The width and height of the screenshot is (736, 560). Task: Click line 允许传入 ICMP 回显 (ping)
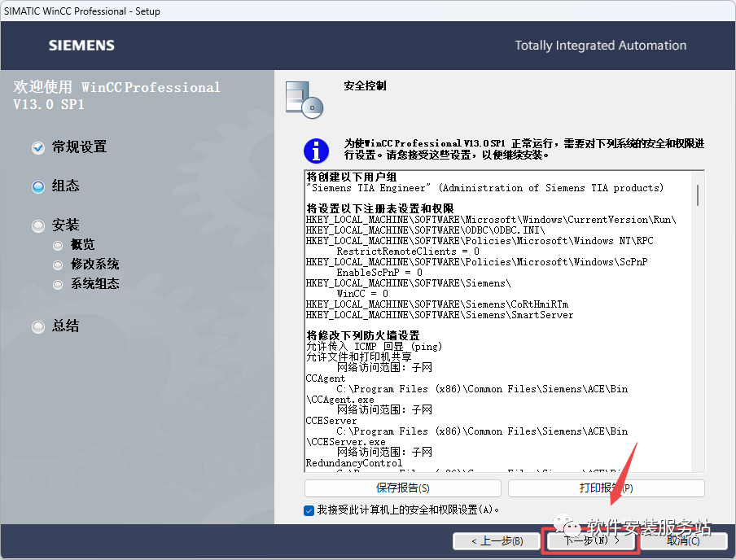coord(374,347)
